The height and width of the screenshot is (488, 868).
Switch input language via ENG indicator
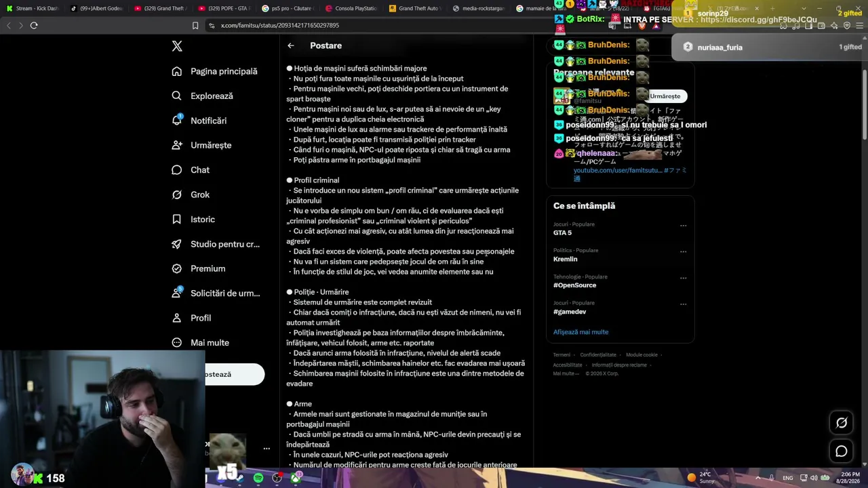click(787, 478)
